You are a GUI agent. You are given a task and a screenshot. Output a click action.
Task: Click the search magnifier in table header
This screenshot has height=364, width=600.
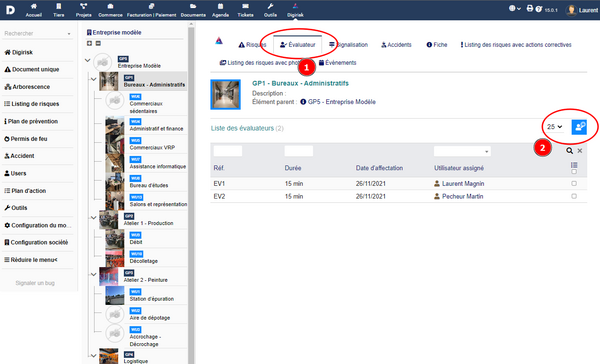(x=569, y=151)
